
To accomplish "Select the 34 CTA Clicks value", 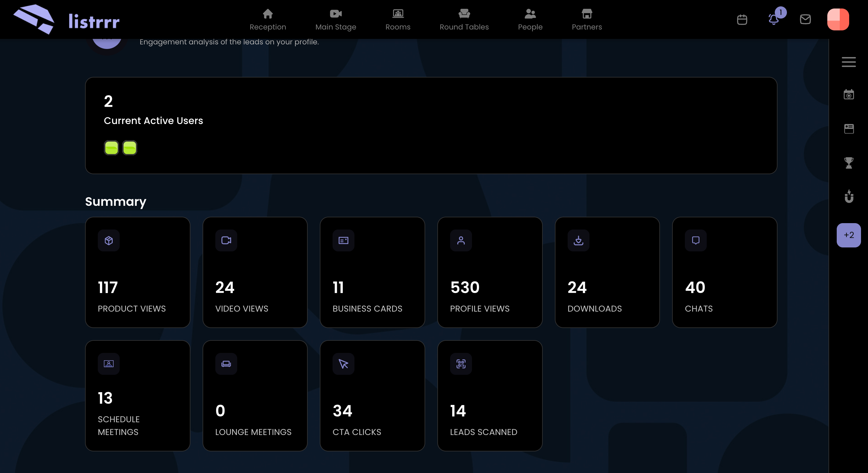I will pos(342,411).
